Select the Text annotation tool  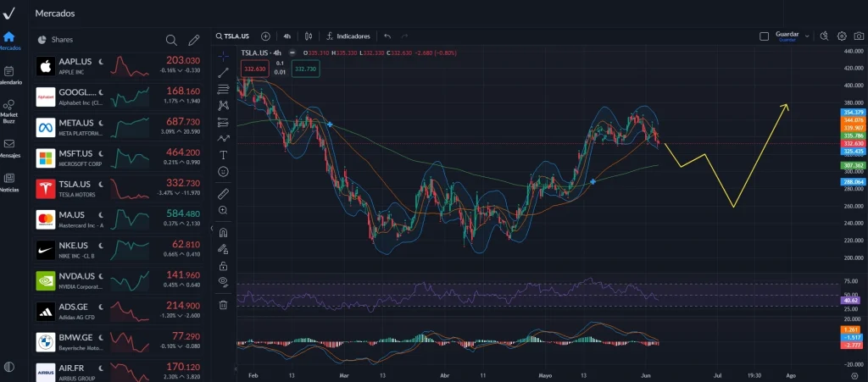click(223, 155)
